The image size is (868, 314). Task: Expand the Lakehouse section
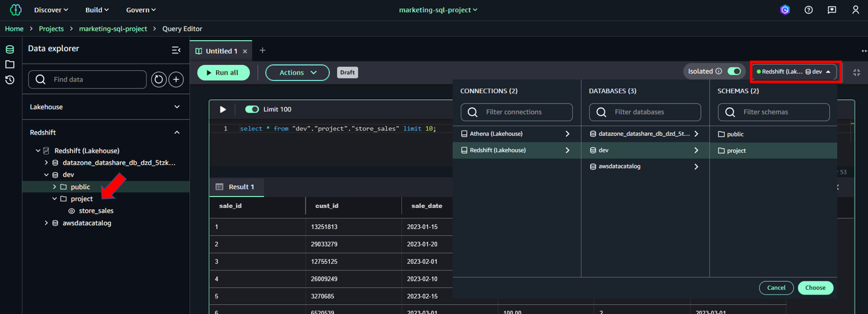click(177, 107)
